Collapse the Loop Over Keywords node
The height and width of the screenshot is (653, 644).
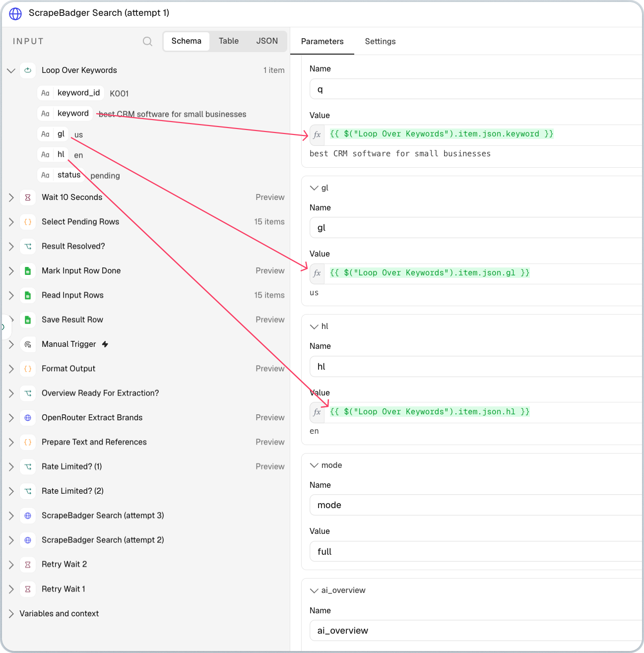tap(11, 70)
